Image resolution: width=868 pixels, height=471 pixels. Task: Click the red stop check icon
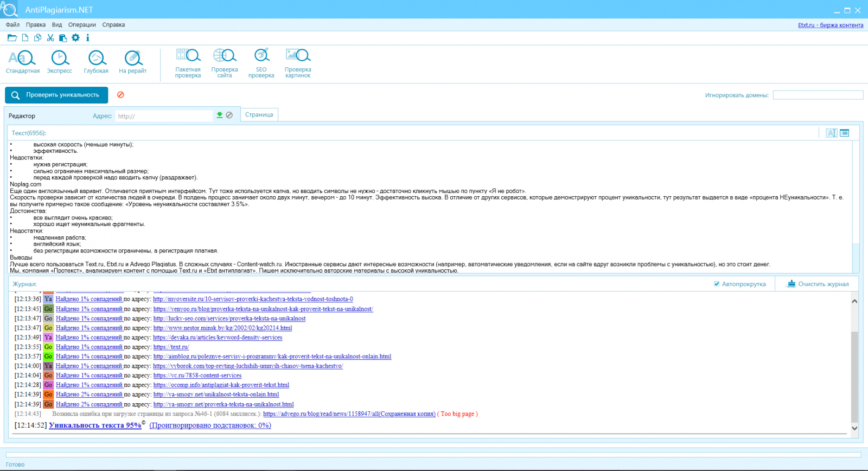(x=121, y=95)
